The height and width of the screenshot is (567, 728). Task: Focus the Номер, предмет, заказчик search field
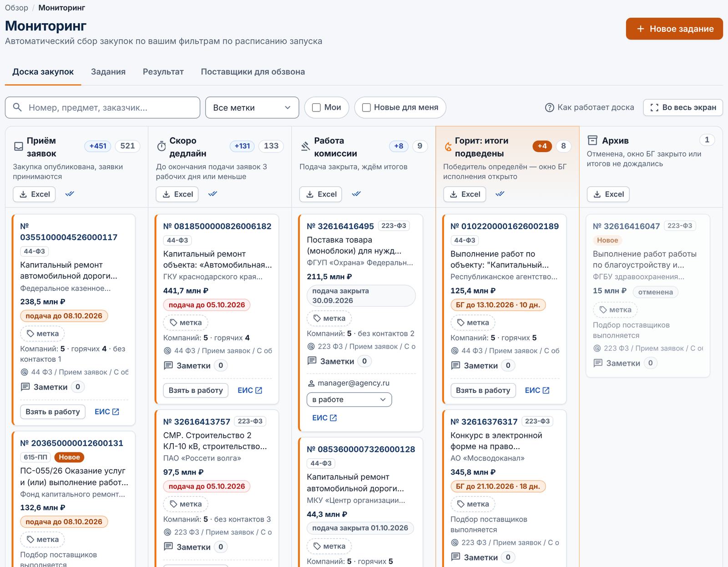click(x=102, y=108)
